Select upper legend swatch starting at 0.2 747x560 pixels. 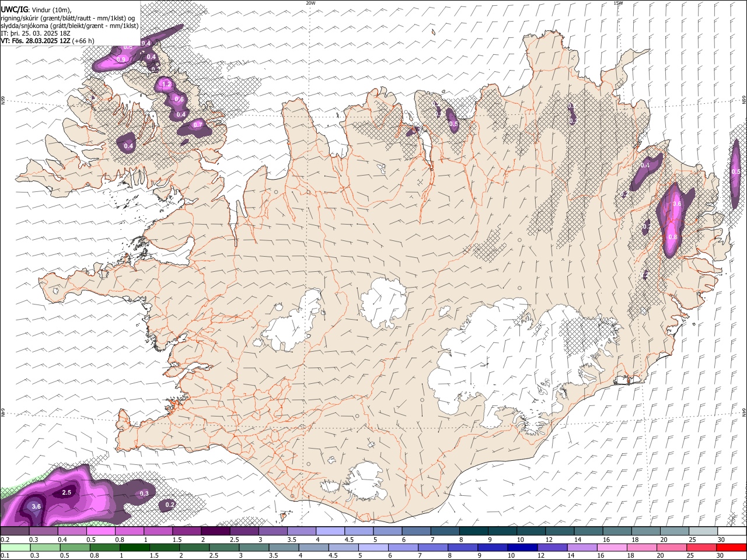click(x=15, y=531)
